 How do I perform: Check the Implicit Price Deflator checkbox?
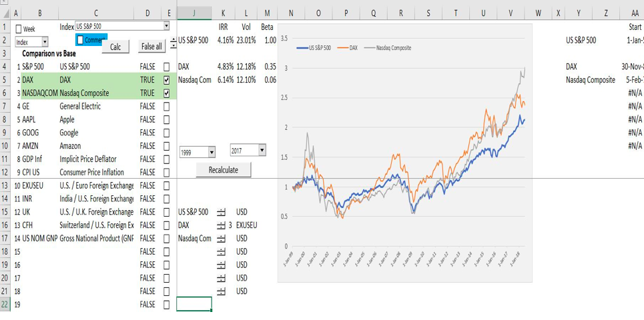[166, 159]
